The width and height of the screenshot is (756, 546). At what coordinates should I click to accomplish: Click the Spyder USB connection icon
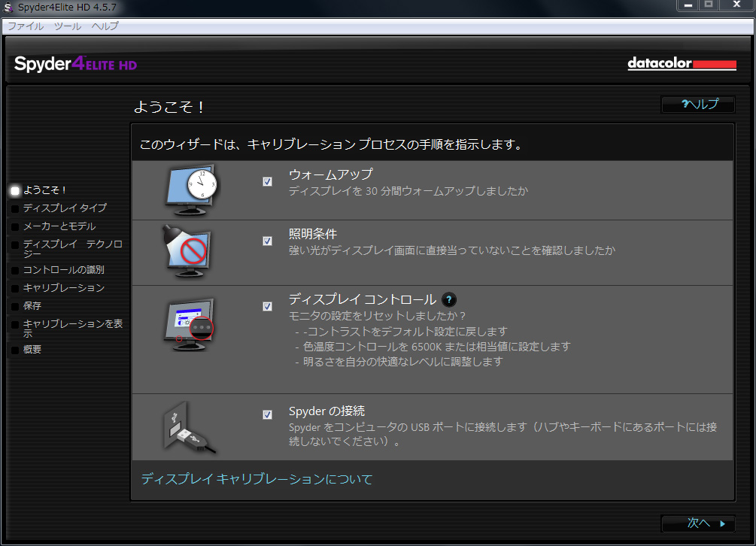[188, 425]
